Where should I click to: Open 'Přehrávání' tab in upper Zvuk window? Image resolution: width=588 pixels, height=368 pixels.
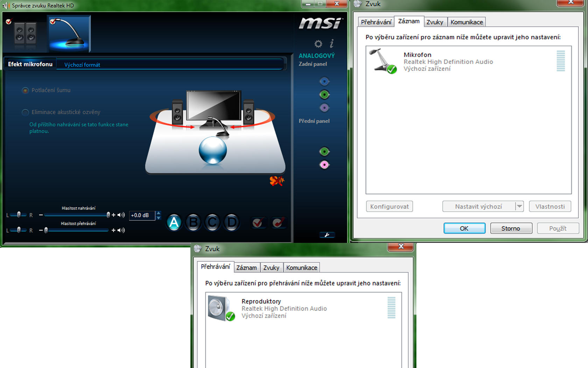[376, 22]
